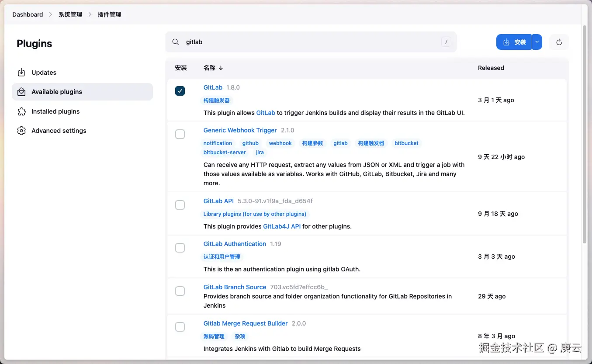The height and width of the screenshot is (364, 592).
Task: Uncheck the GitLab 1.8.0 plugin checkbox
Action: (180, 91)
